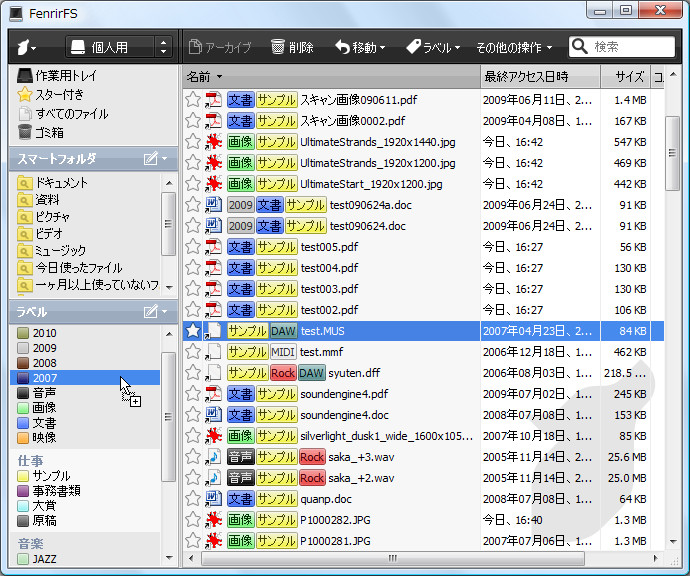Toggle star for quanp.doc
The image size is (690, 576).
click(193, 499)
